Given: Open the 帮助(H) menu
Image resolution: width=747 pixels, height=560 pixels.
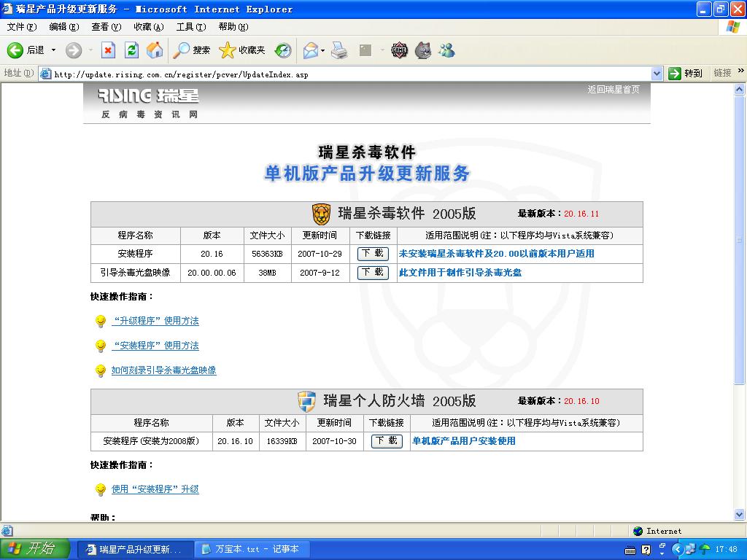Looking at the screenshot, I should click(233, 27).
